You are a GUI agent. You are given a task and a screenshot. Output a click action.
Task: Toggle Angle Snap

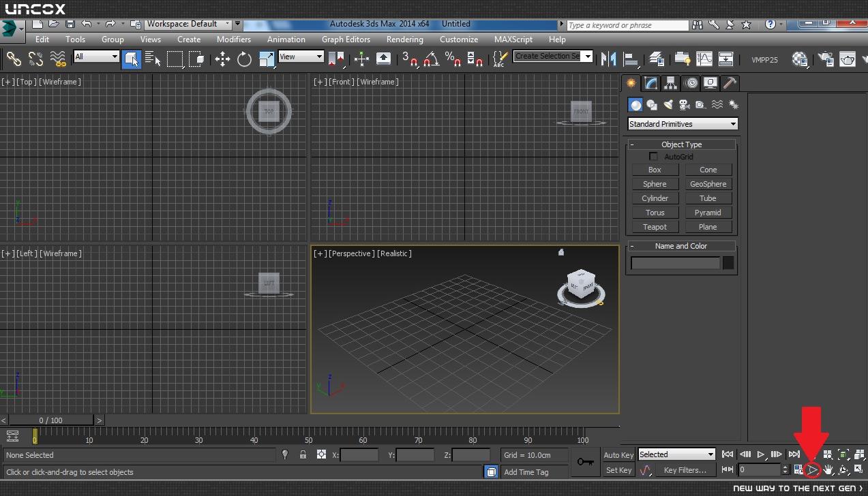coord(431,59)
